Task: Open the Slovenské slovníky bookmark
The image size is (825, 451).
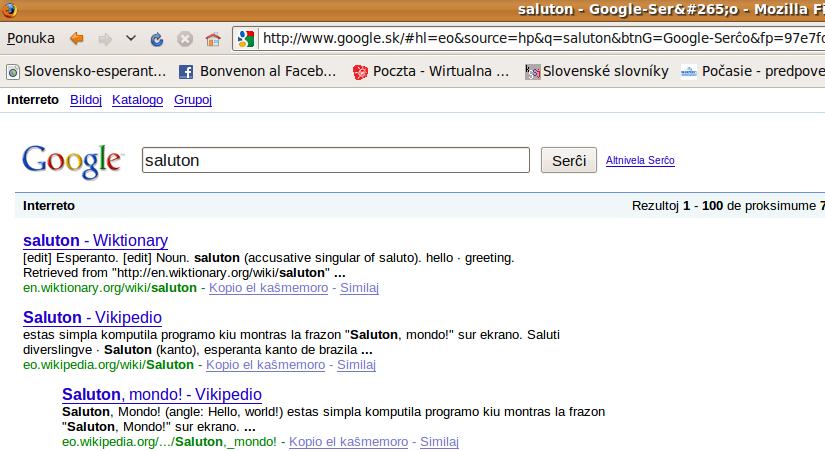Action: tap(597, 71)
